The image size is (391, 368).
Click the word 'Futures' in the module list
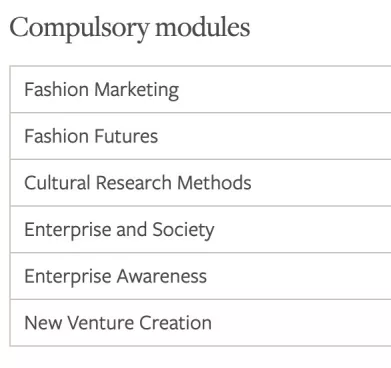(126, 136)
